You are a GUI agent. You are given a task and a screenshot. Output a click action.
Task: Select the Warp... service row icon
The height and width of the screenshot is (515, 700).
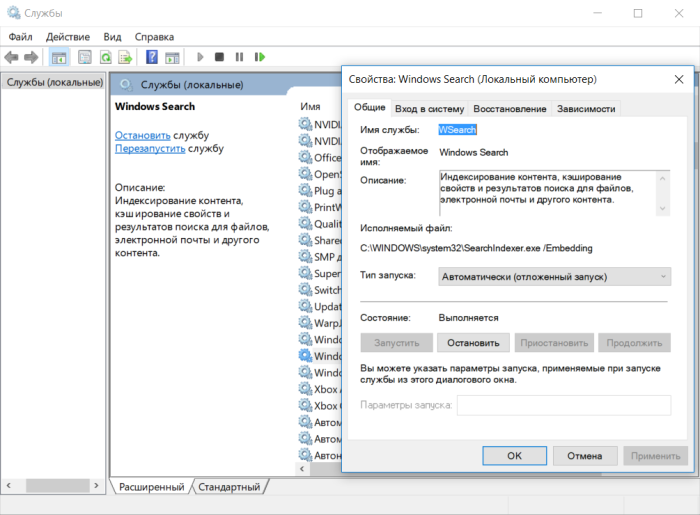(305, 323)
